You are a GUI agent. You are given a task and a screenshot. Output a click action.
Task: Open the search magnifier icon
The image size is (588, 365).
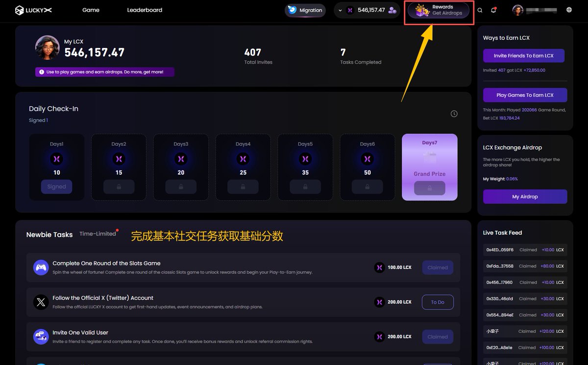click(480, 10)
